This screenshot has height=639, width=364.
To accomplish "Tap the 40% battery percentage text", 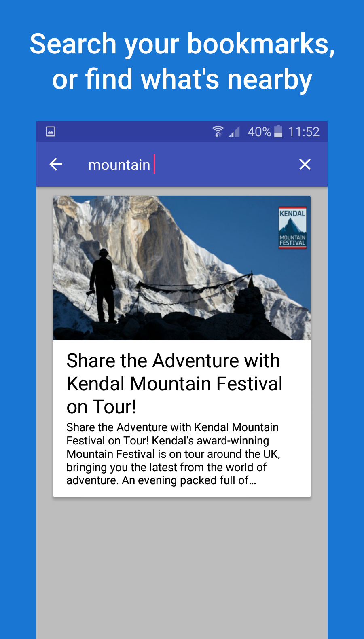I will tap(259, 132).
